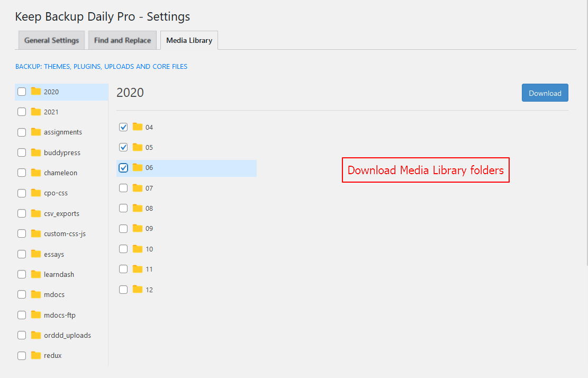
Task: Open Backup: Themes, Plugins, Uploads and Core Files link
Action: coord(101,67)
